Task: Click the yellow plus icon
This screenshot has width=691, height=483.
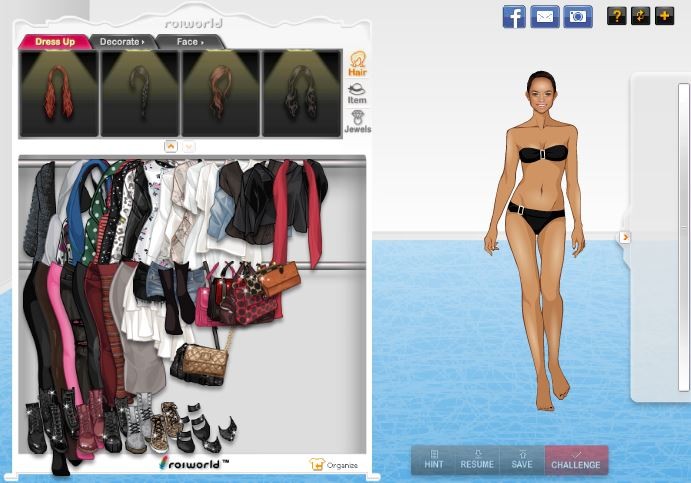Action: coord(665,16)
